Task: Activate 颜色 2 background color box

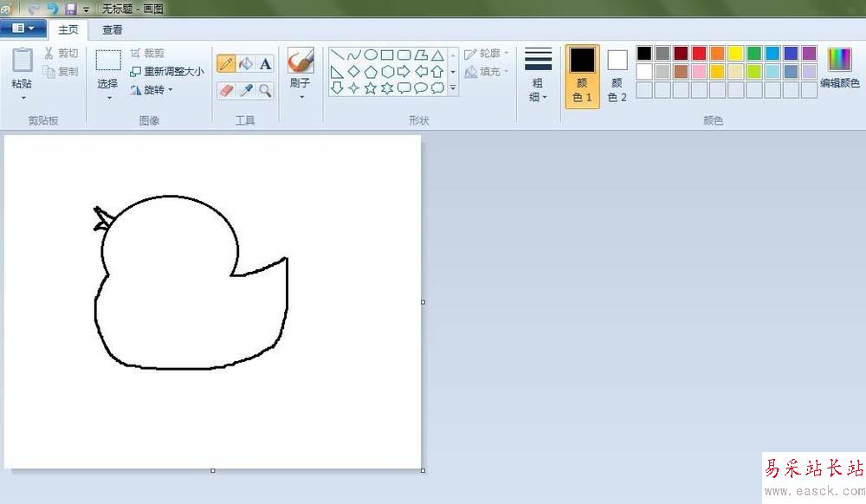Action: tap(617, 76)
